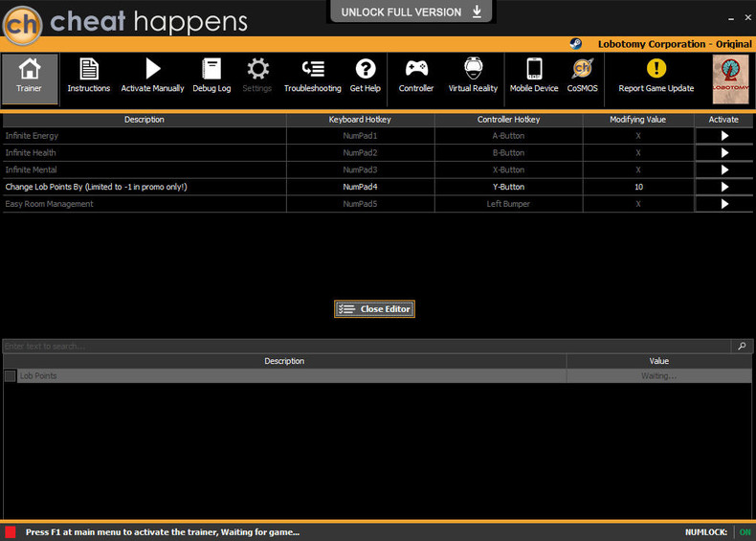The image size is (756, 541).
Task: Click the Keyboard Hotkey column header
Action: pos(360,120)
